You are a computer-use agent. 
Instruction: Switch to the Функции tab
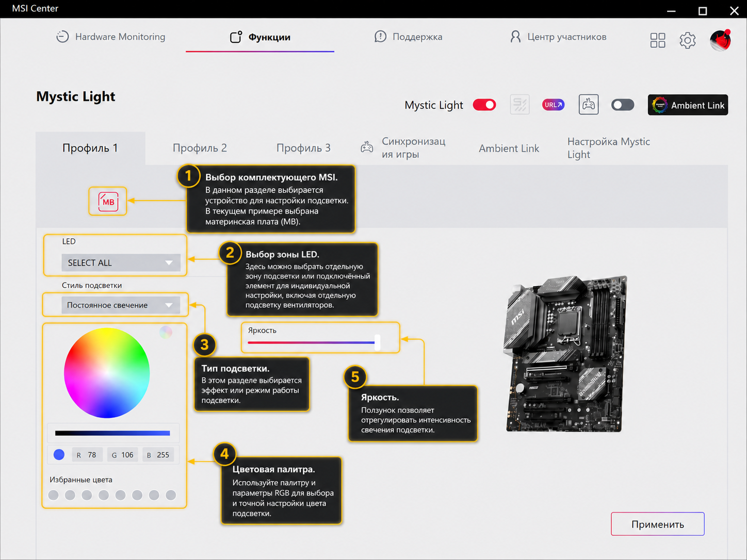(x=260, y=37)
